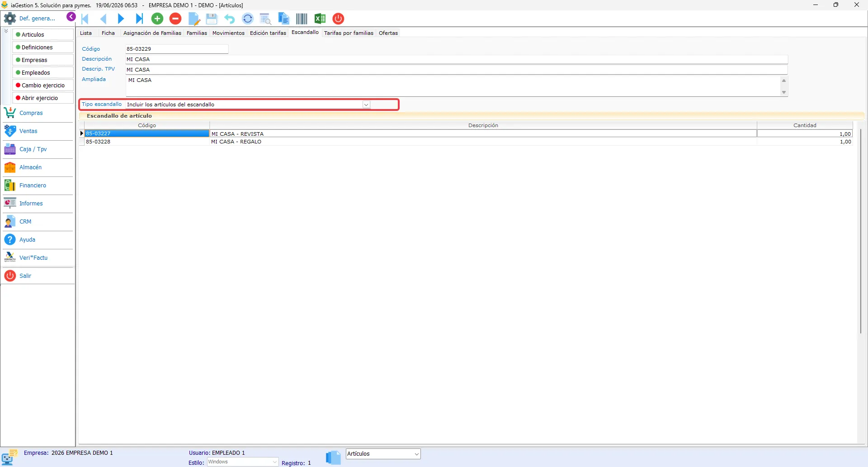Click Cambio ejercicio in the sidebar
Image resolution: width=868 pixels, height=467 pixels.
click(43, 85)
